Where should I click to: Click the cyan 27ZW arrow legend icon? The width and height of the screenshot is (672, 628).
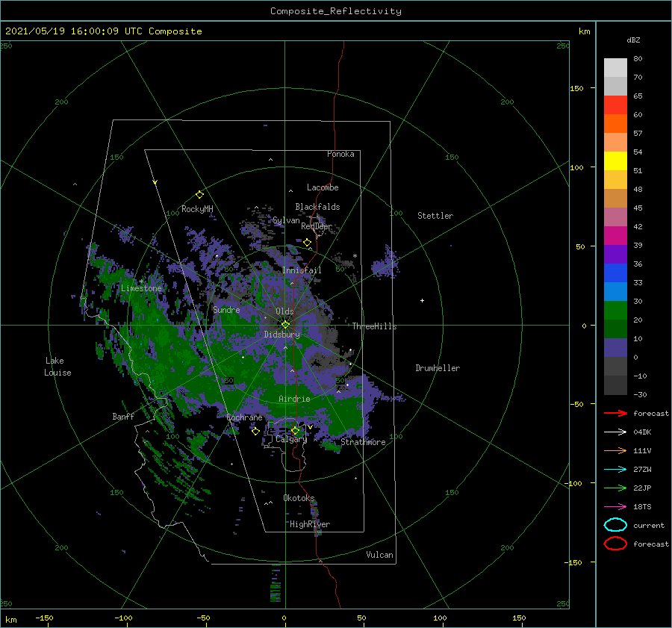click(x=615, y=470)
